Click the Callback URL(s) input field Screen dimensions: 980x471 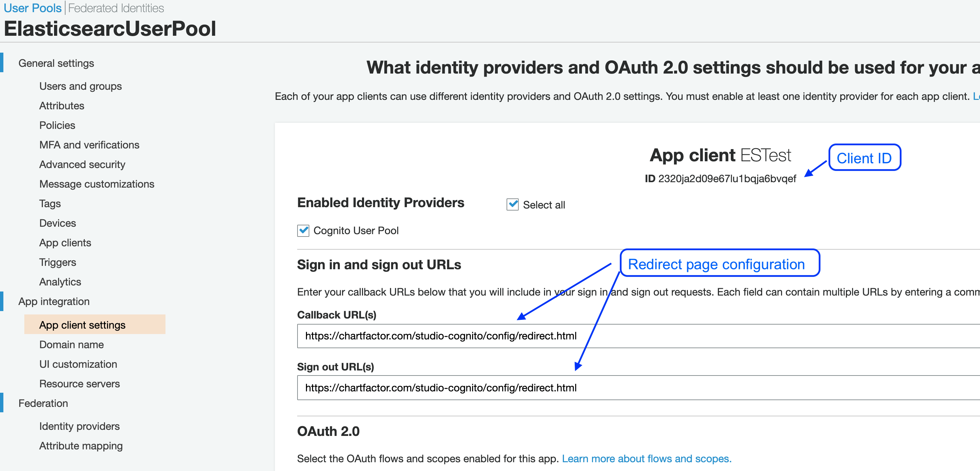click(609, 336)
